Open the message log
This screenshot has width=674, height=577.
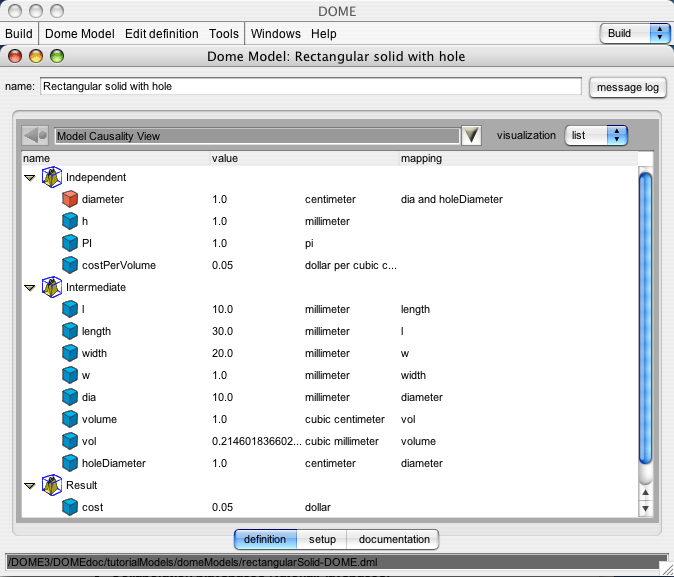[628, 87]
